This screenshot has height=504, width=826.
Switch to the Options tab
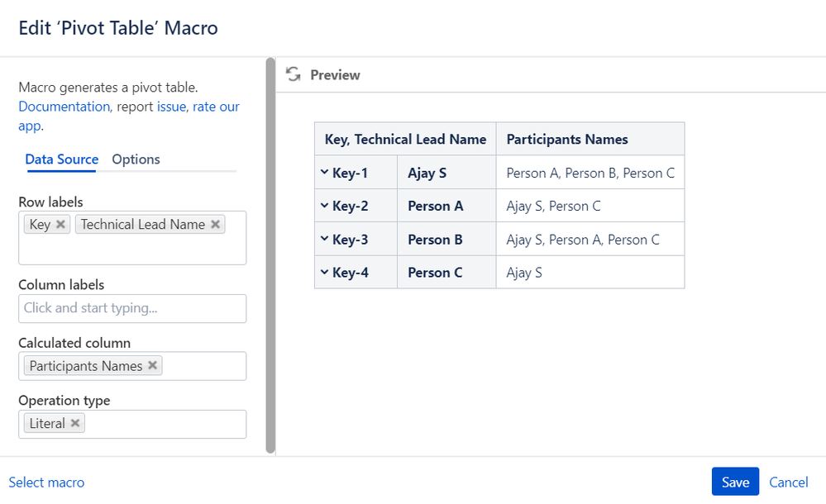click(136, 159)
